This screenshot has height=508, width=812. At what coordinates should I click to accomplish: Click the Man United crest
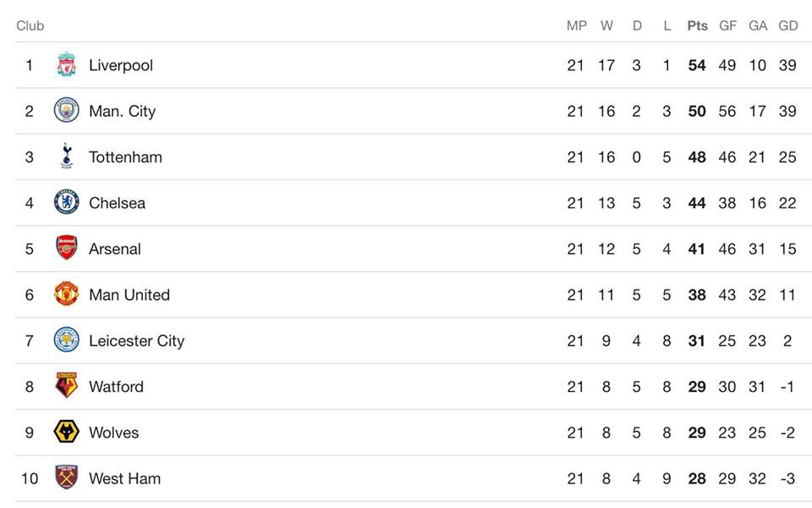pos(66,294)
